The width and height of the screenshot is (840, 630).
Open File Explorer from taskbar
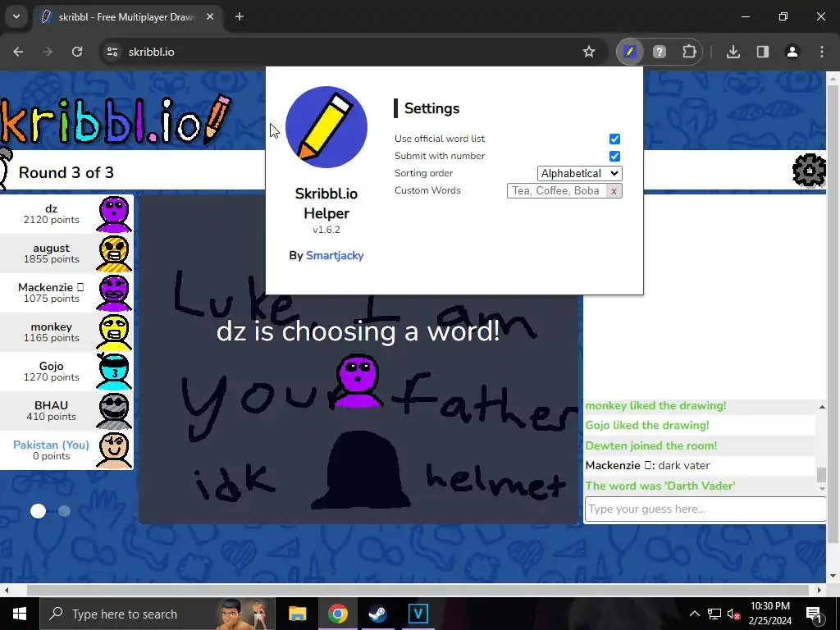(x=297, y=614)
